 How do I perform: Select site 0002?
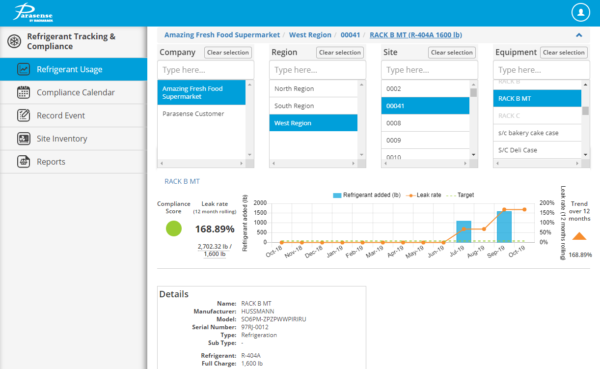(425, 88)
